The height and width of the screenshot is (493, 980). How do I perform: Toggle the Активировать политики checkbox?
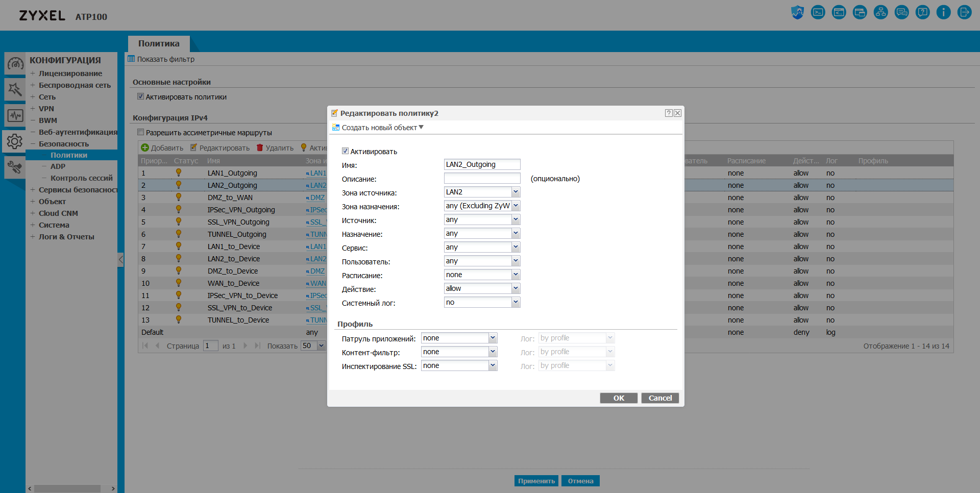click(141, 96)
